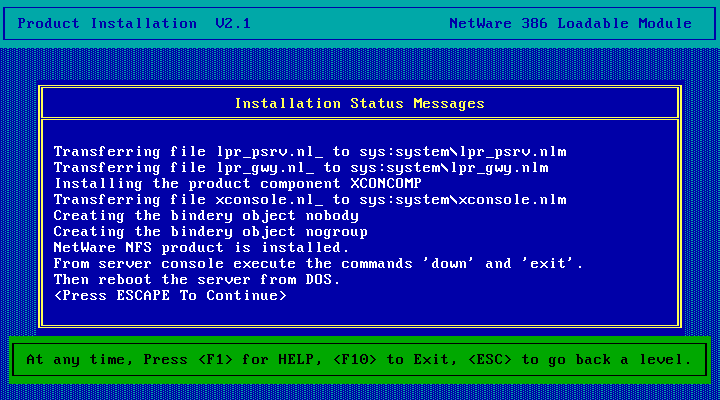Click 'NetWare 386 Loadable Module' header text
The image size is (720, 400).
click(x=570, y=23)
